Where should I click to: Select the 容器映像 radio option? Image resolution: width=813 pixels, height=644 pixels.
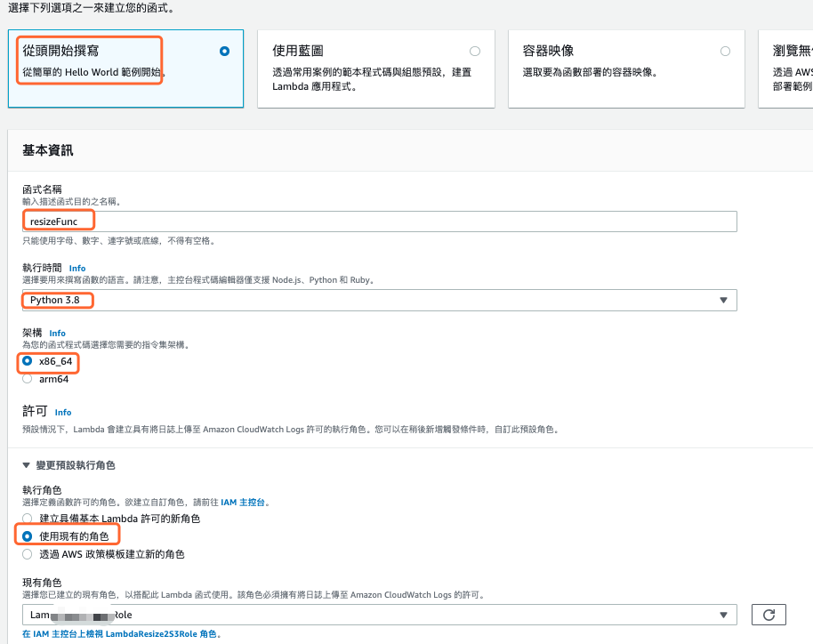[x=725, y=52]
